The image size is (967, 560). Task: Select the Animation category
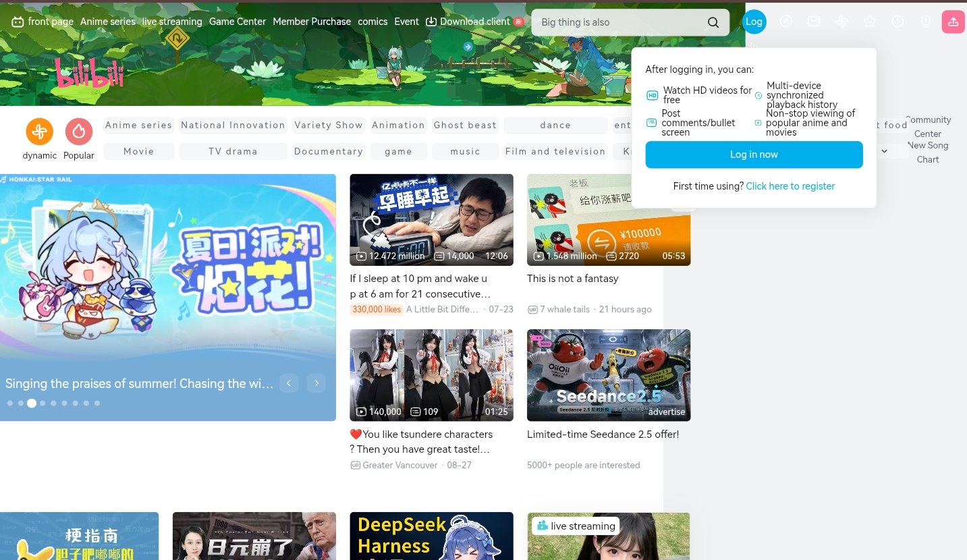(x=398, y=125)
